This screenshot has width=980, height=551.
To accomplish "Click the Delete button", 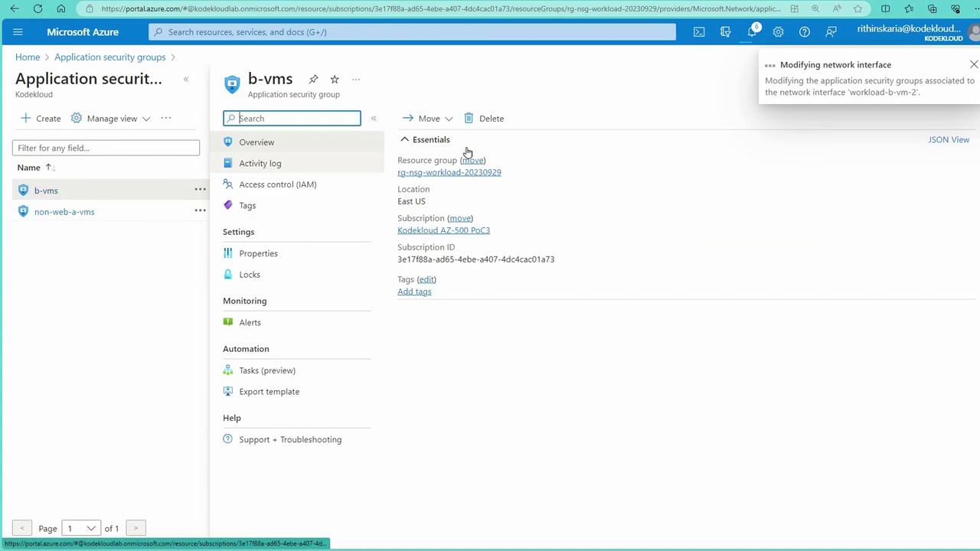I will pyautogui.click(x=484, y=119).
